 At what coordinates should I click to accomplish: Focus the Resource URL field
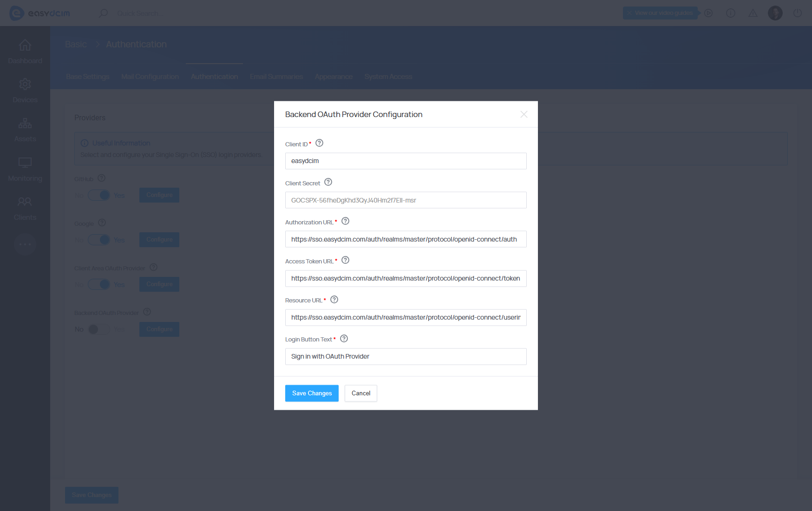(406, 318)
